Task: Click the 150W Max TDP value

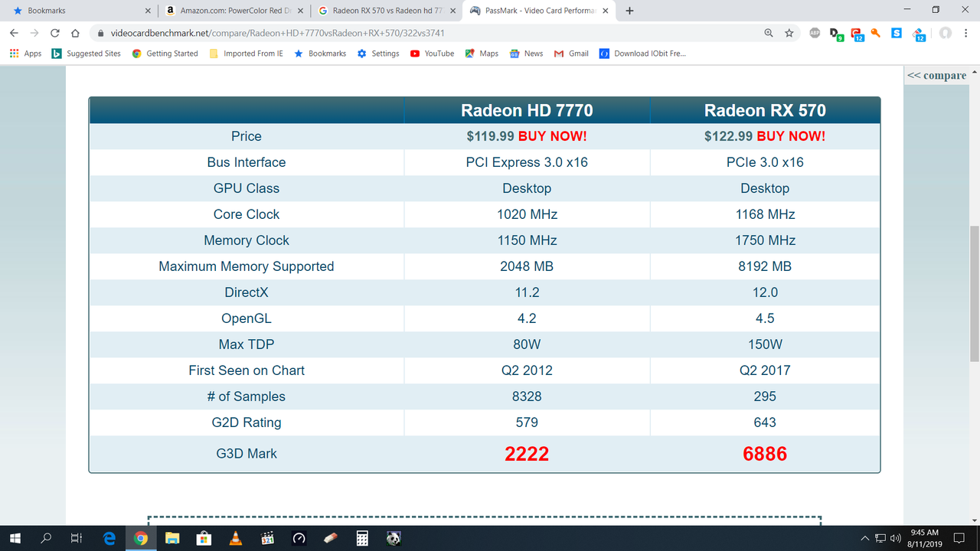Action: 765,344
